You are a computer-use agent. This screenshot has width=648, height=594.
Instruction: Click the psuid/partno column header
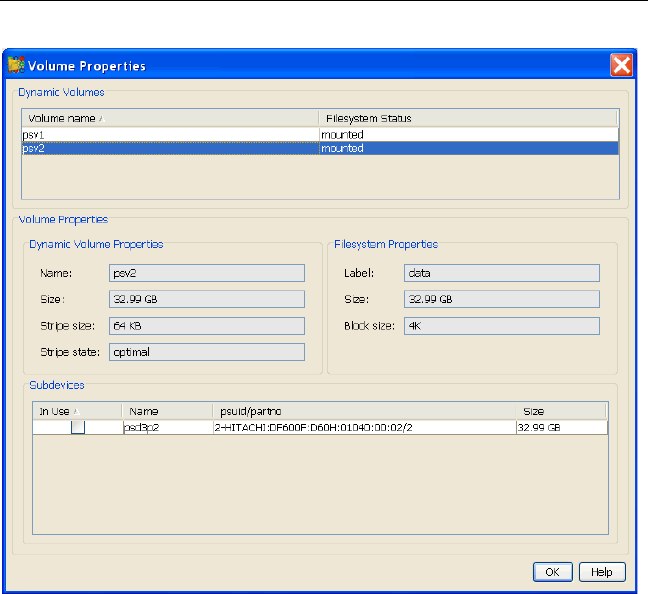[x=364, y=411]
